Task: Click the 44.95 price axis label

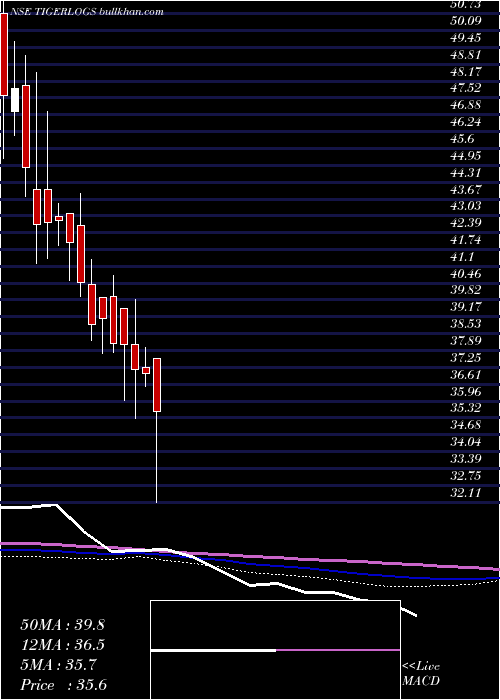Action: tap(466, 156)
